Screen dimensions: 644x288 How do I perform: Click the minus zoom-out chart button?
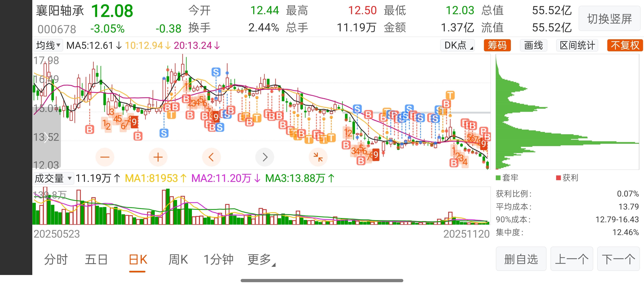pos(105,157)
